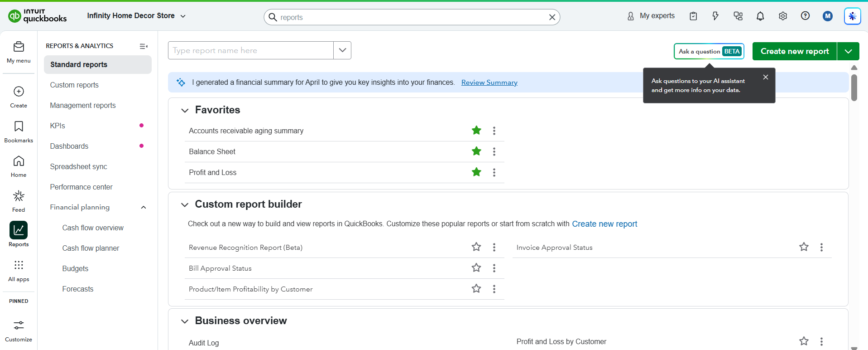Favorite the Invoice Approval Status star
The height and width of the screenshot is (350, 868).
click(x=804, y=247)
